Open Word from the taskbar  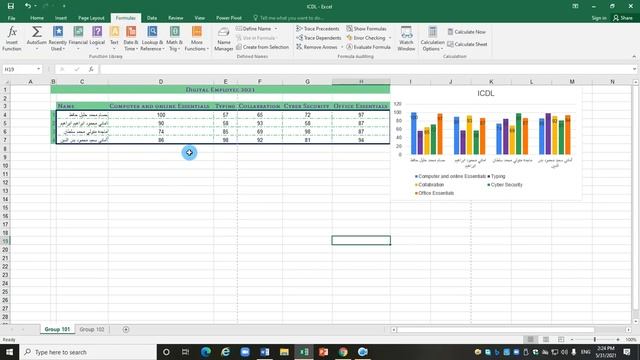coord(264,352)
